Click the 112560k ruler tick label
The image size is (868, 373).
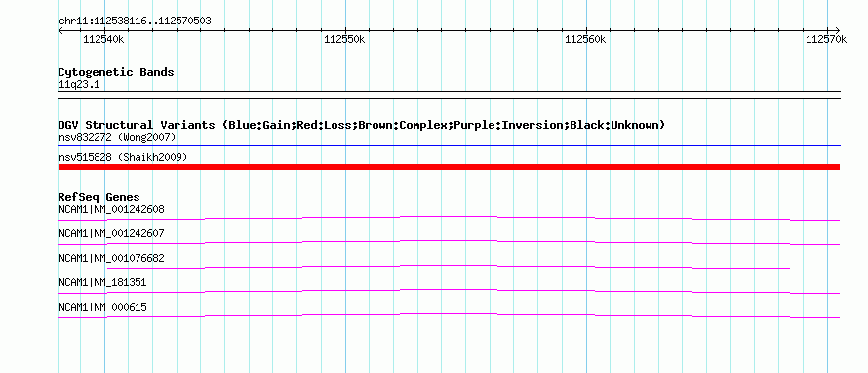click(586, 40)
